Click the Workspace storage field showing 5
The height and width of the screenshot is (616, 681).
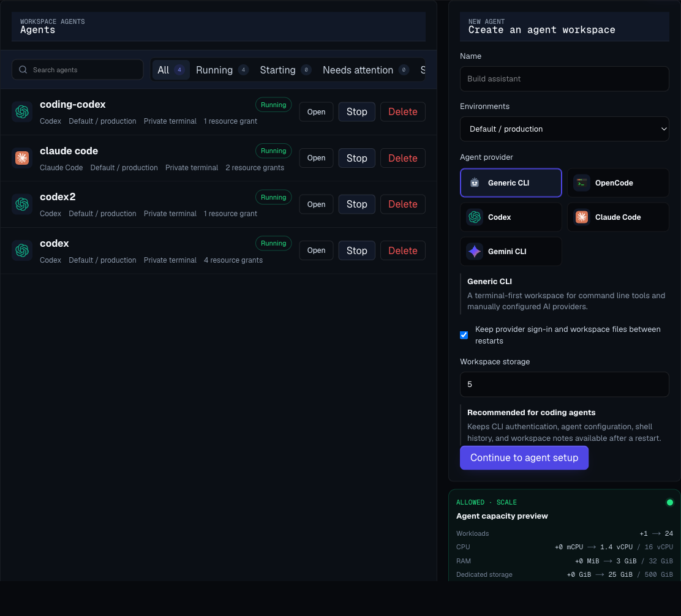point(564,384)
